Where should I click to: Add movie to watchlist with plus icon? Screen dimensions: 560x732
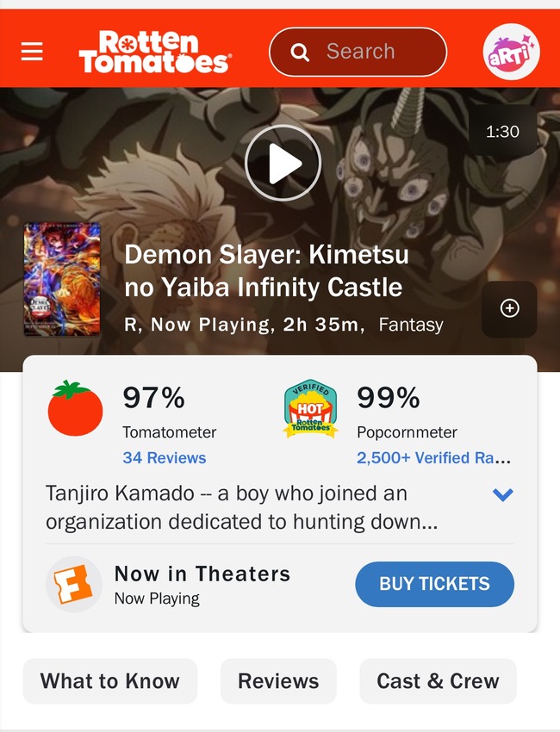click(509, 308)
